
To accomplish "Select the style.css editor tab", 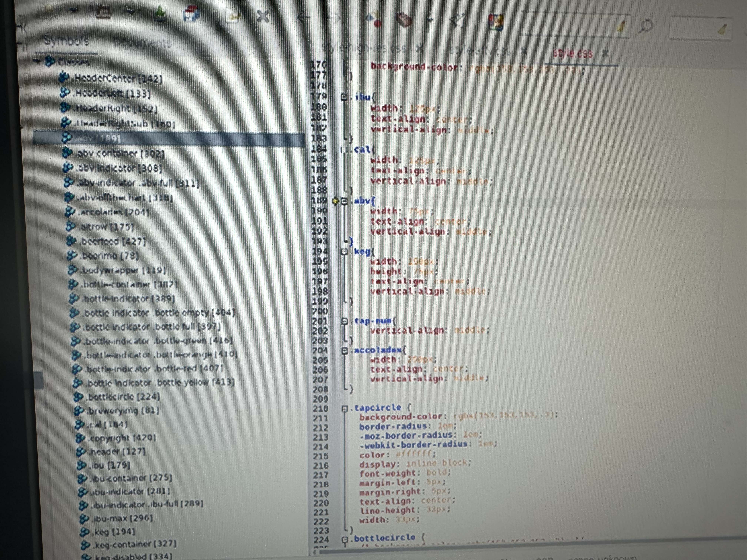I will point(572,53).
